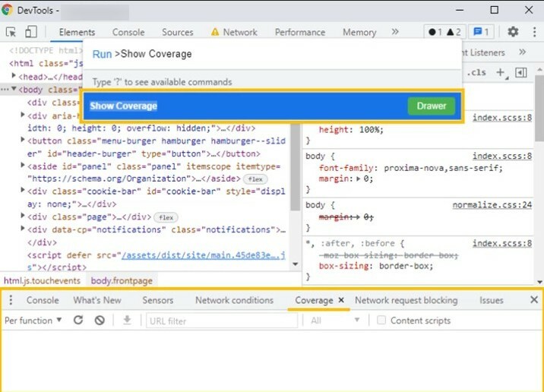
Task: Click the command menu input text
Action: 156,54
